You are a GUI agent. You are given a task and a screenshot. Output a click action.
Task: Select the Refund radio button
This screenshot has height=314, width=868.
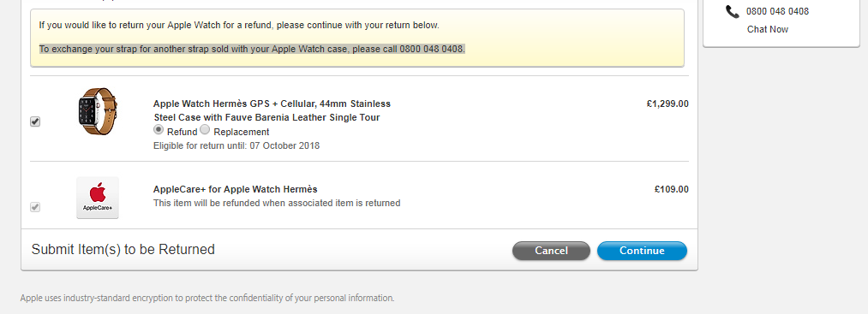[159, 130]
